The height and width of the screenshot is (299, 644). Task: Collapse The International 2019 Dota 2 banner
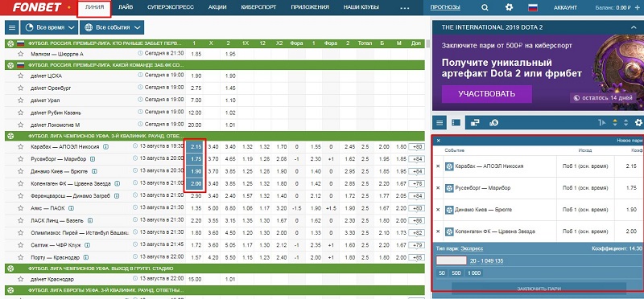pyautogui.click(x=634, y=27)
